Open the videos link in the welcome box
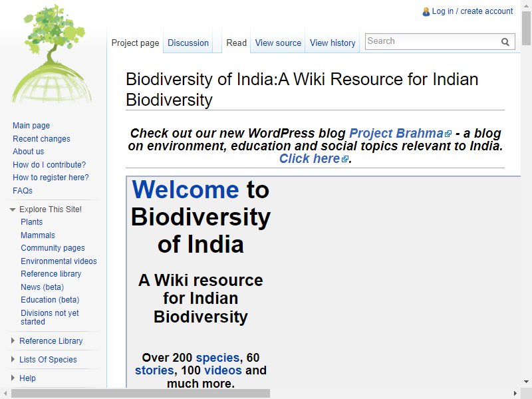The width and height of the screenshot is (532, 399). coord(223,370)
